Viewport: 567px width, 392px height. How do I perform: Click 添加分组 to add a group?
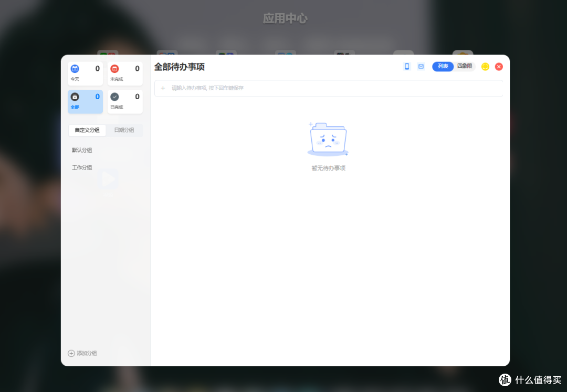pos(82,353)
